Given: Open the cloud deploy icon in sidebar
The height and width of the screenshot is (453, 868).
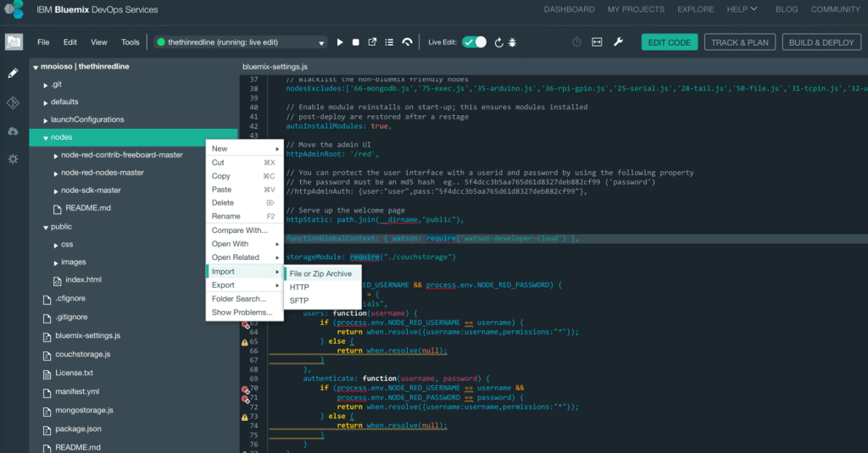Looking at the screenshot, I should point(13,131).
